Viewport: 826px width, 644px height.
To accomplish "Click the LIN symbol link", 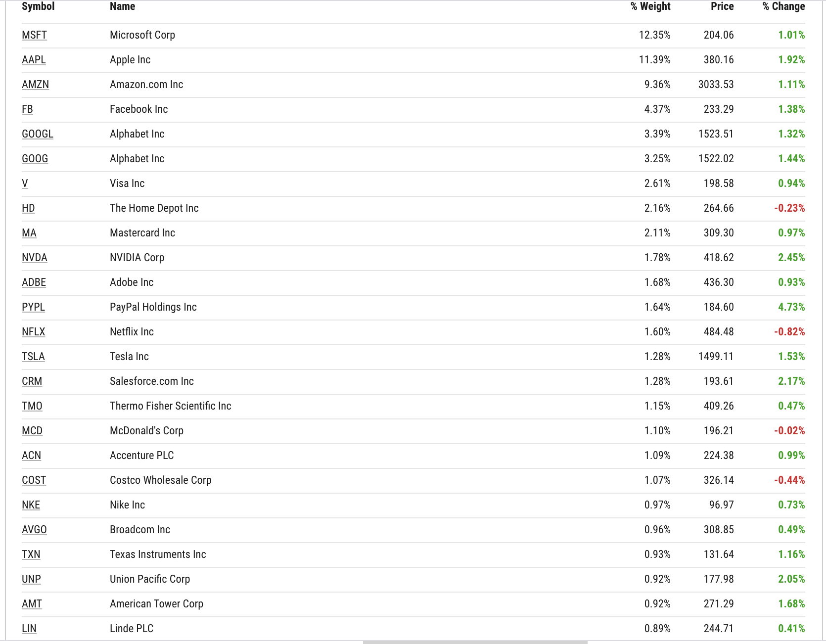I will coord(29,629).
